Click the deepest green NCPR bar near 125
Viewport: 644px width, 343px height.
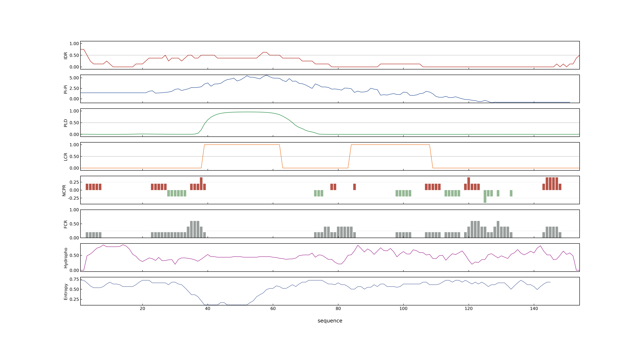click(485, 196)
